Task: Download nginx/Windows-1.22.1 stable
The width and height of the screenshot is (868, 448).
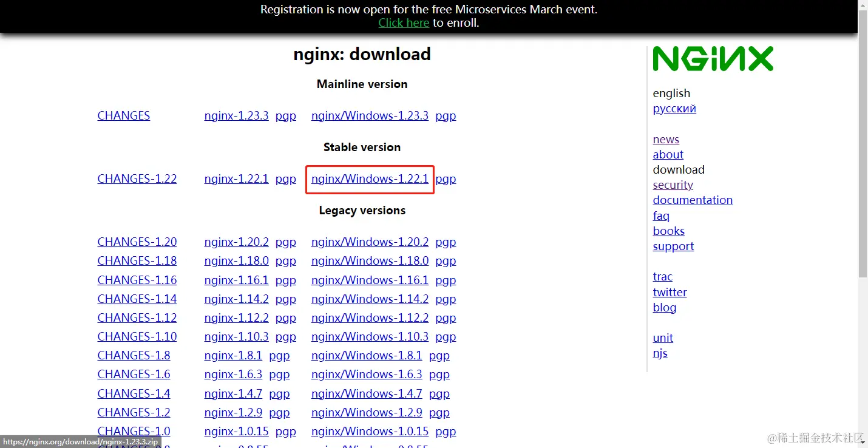Action: [370, 179]
